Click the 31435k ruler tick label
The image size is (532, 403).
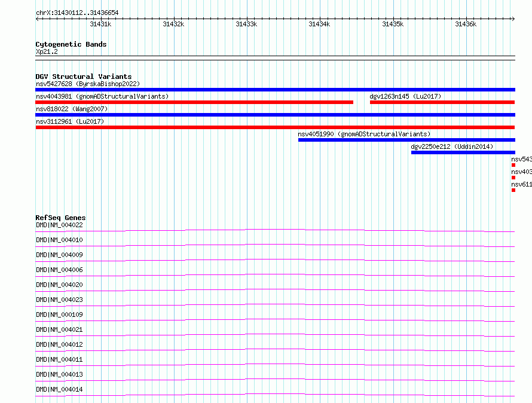coord(393,24)
